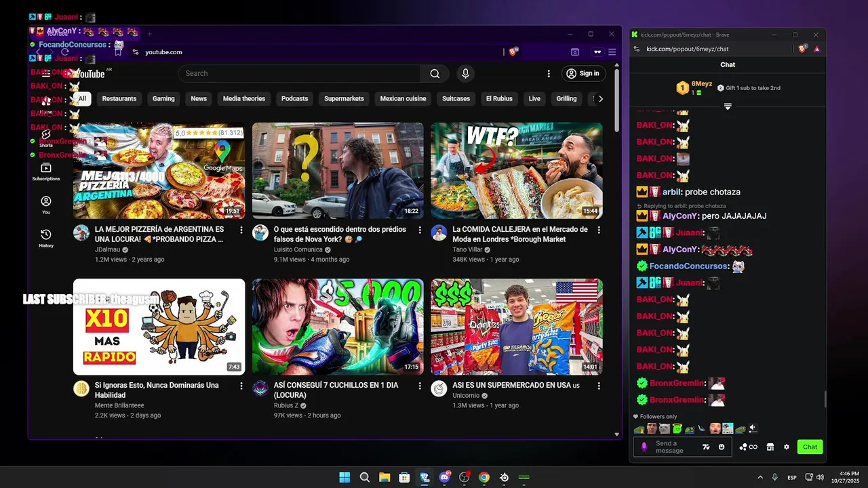Screen dimensions: 868x488
Task: Open the LA MEJOR PIZZERÍA de ARGENTINA video thumbnail
Action: point(159,170)
